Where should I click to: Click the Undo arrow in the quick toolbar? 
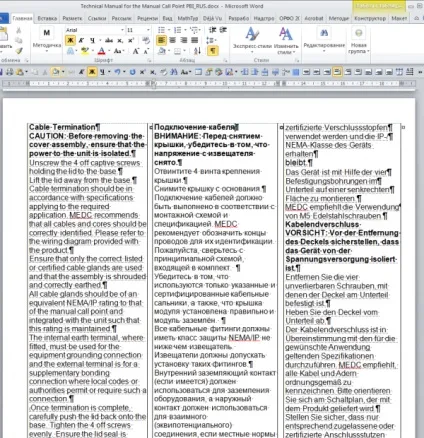[x=117, y=72]
